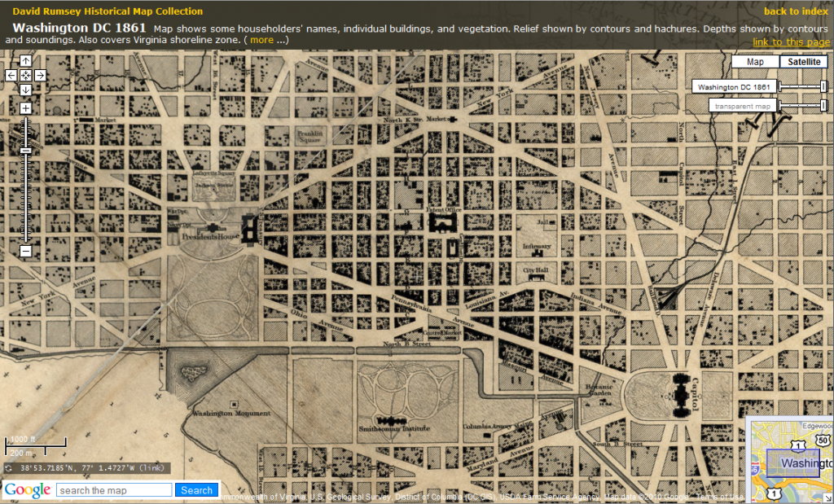
Task: Click the Smithsonian Institute label on map
Action: click(394, 428)
